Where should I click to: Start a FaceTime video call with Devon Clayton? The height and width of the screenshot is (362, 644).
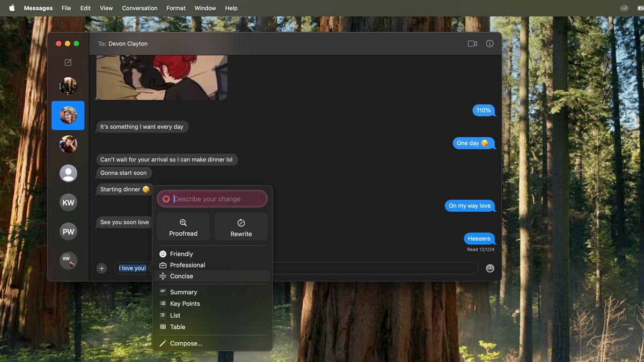pos(472,43)
